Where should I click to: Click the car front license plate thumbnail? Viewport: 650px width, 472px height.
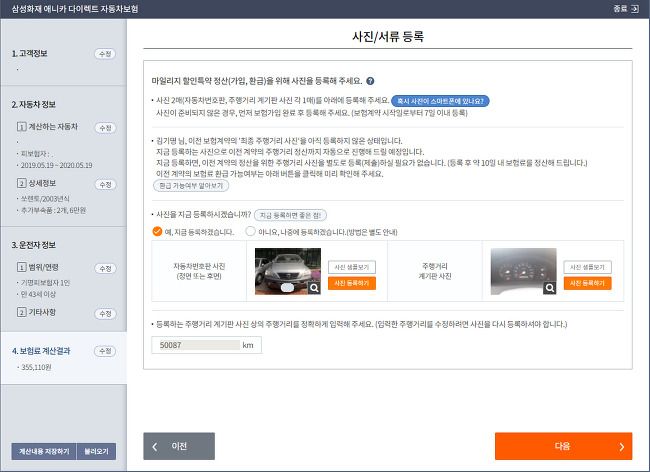coord(288,271)
